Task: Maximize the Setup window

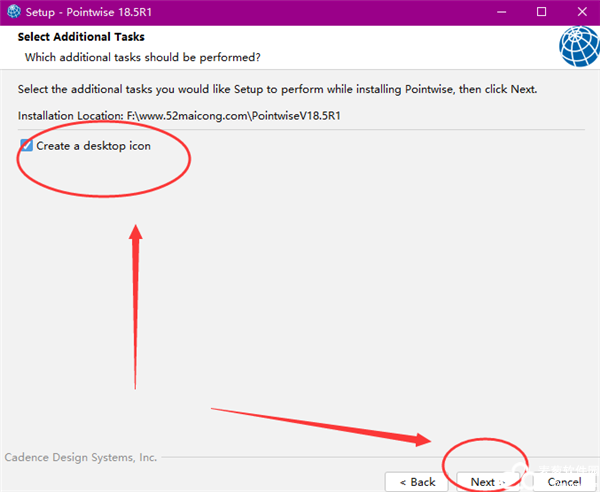Action: (541, 12)
